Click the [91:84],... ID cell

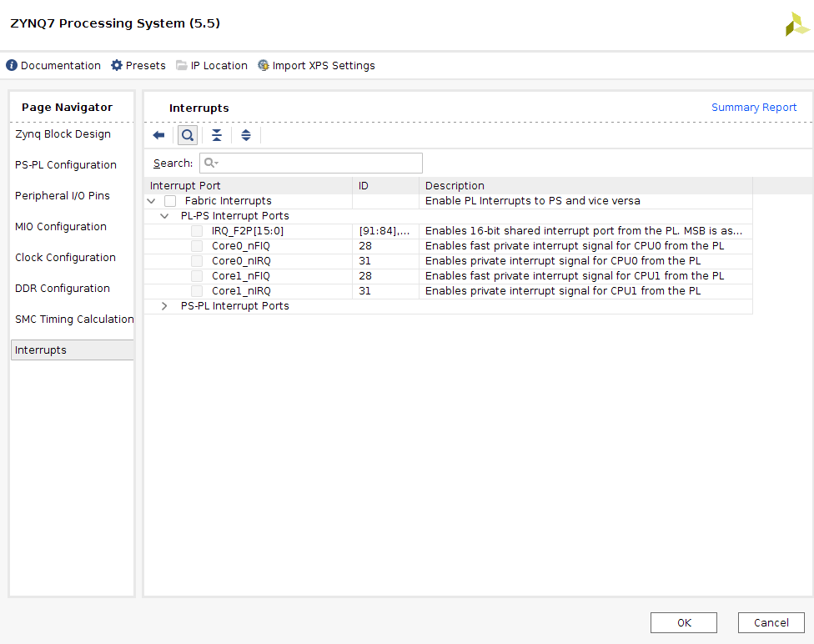pyautogui.click(x=384, y=231)
